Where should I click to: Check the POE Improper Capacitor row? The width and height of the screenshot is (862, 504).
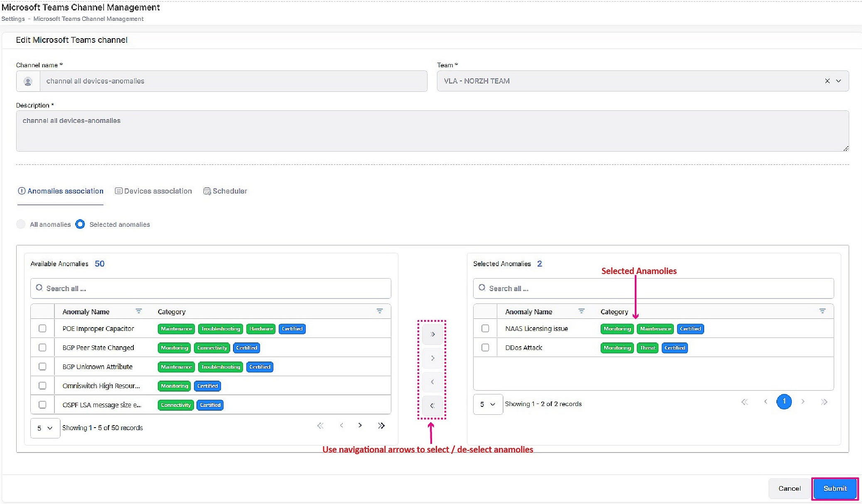(x=42, y=328)
